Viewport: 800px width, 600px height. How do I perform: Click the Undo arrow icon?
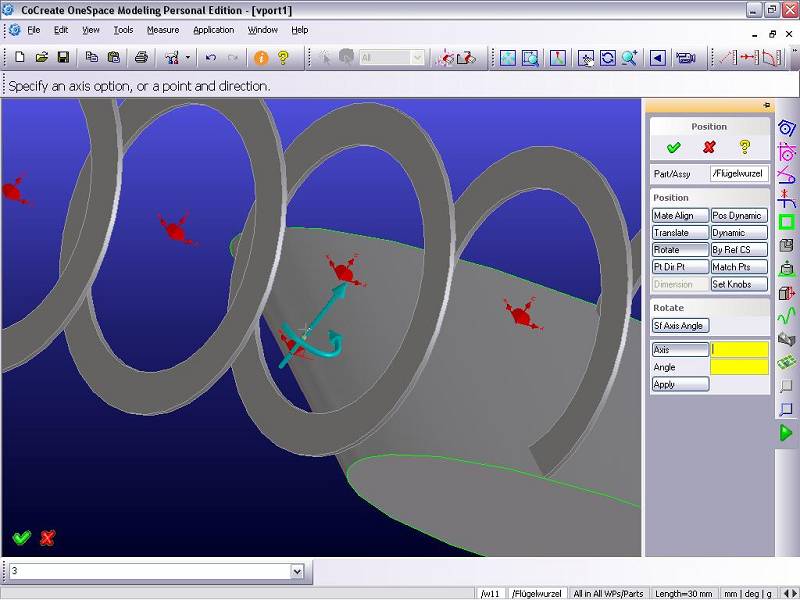pos(211,58)
